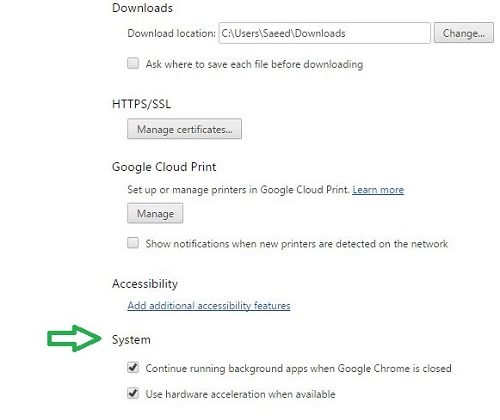Open Manage certificates dialog

tap(184, 129)
